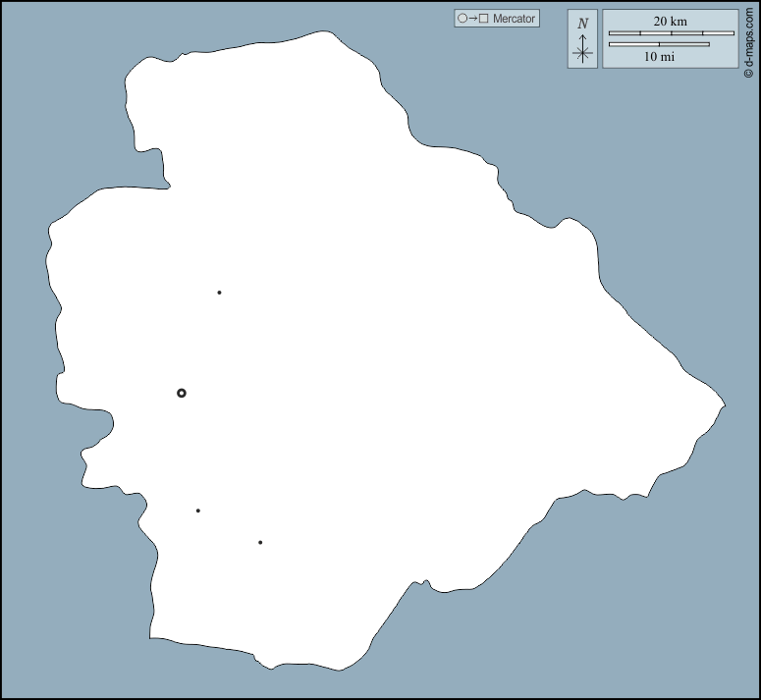Click the kilometre scale bar
Image resolution: width=761 pixels, height=700 pixels.
[671, 33]
